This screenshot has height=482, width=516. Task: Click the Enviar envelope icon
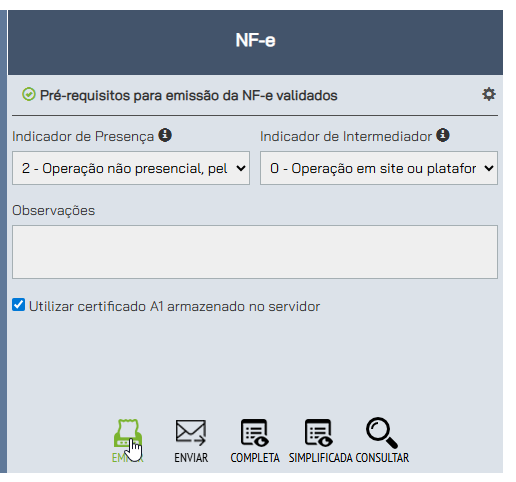click(x=191, y=433)
